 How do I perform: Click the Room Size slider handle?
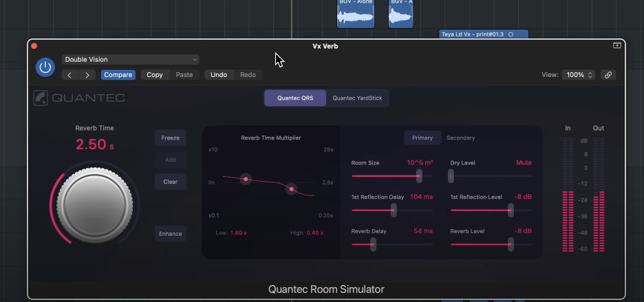click(419, 176)
